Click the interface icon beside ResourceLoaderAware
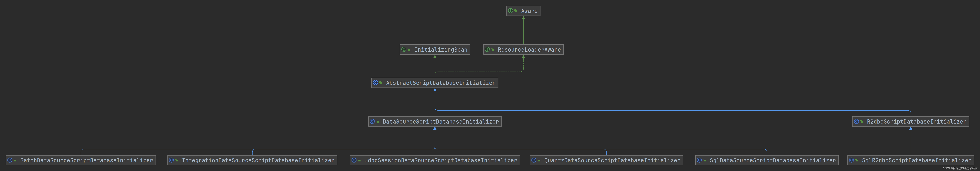Screen dimensions: 980x171 [x=487, y=50]
